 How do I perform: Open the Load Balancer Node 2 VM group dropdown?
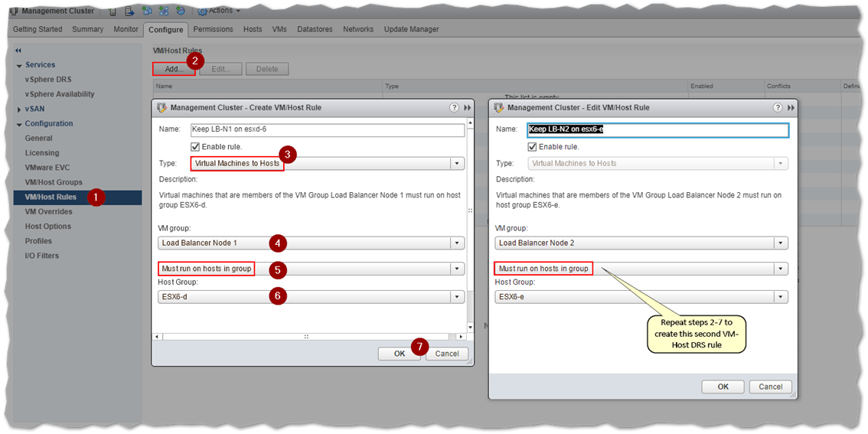click(641, 243)
